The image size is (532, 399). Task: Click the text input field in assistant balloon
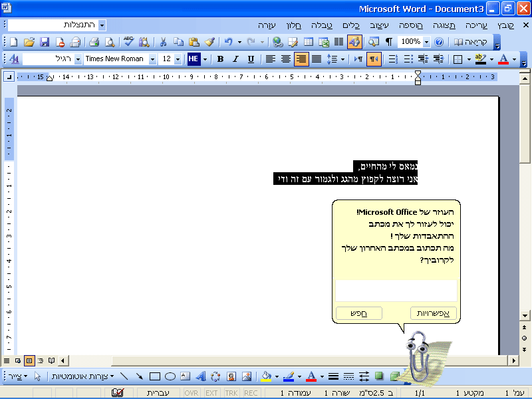tap(396, 291)
